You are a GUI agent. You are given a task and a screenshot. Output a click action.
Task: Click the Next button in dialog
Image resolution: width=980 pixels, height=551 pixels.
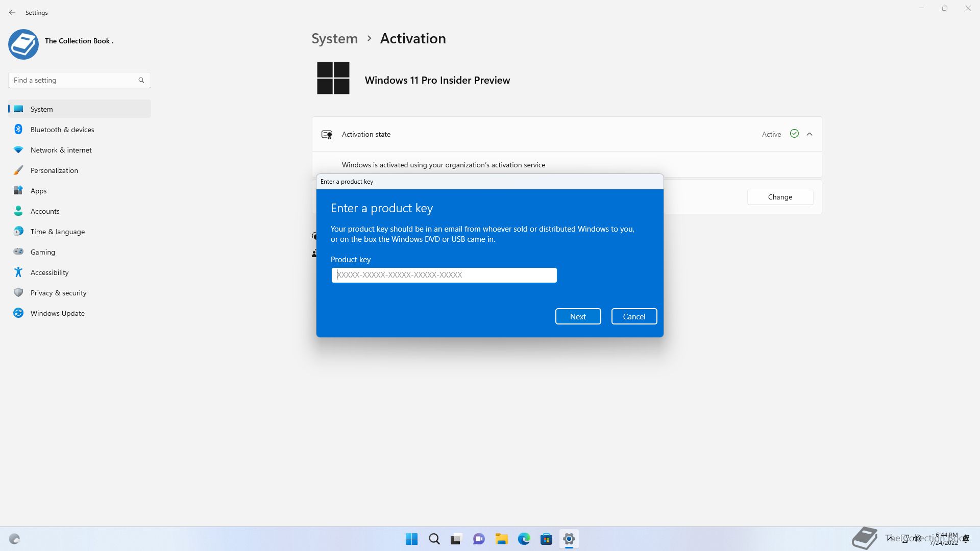tap(578, 316)
